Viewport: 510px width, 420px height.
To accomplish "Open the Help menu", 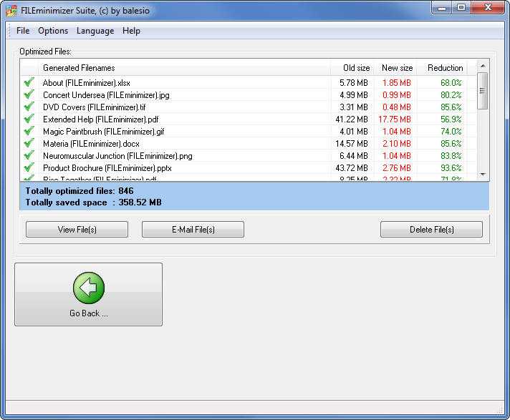I will point(131,31).
